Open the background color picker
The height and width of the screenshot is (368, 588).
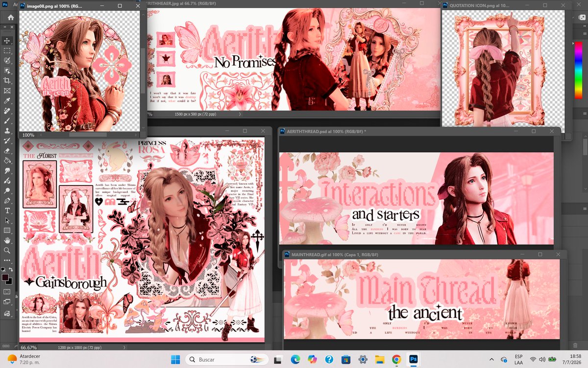pos(9,282)
